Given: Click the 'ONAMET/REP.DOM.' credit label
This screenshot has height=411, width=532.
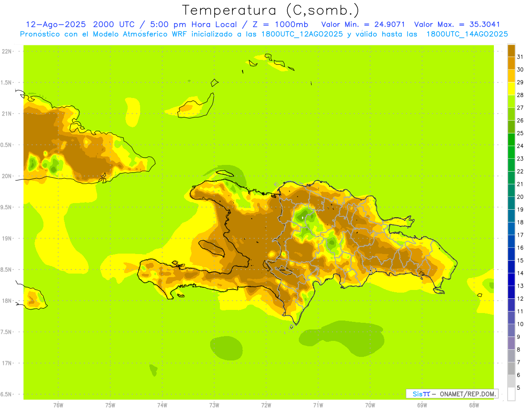Looking at the screenshot, I should (x=467, y=394).
